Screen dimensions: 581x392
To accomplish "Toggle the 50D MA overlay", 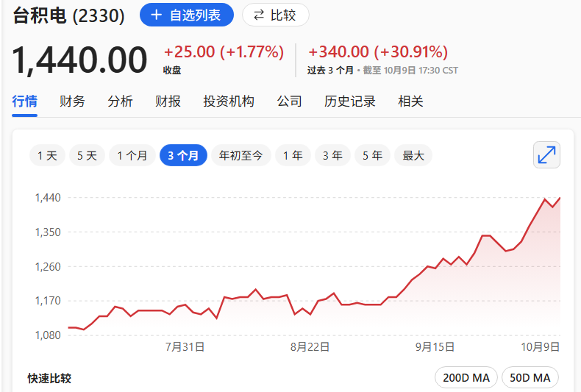I will coord(530,378).
